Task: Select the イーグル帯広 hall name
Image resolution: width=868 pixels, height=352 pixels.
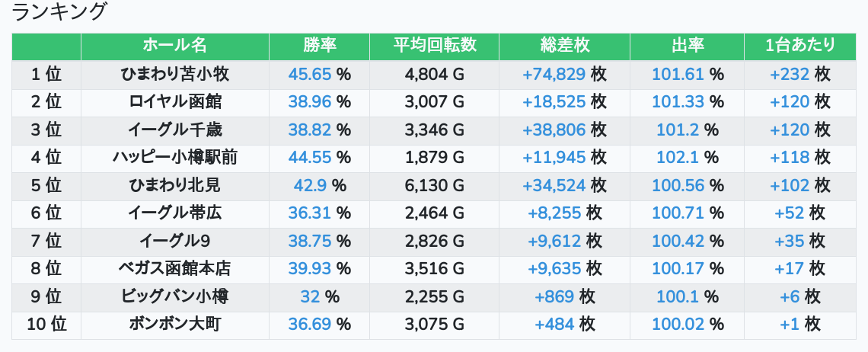Action: (175, 213)
